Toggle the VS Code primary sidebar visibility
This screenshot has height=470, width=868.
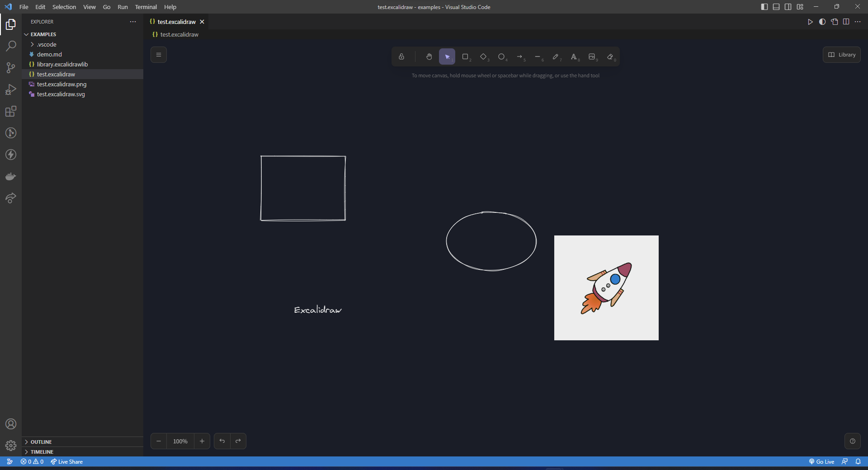tap(764, 7)
